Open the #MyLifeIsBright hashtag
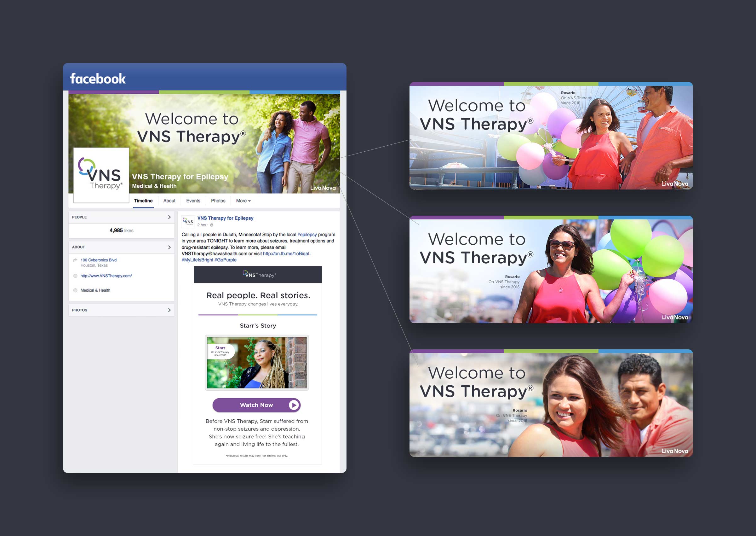 (197, 260)
